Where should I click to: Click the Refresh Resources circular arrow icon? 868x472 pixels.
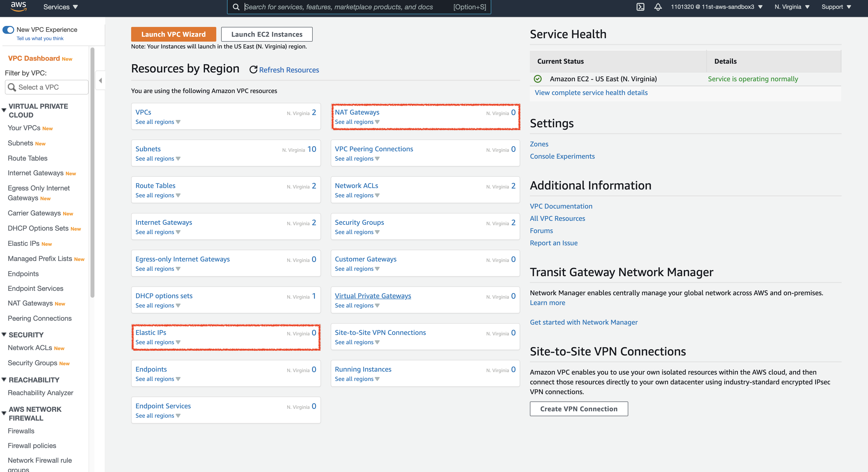pos(253,70)
